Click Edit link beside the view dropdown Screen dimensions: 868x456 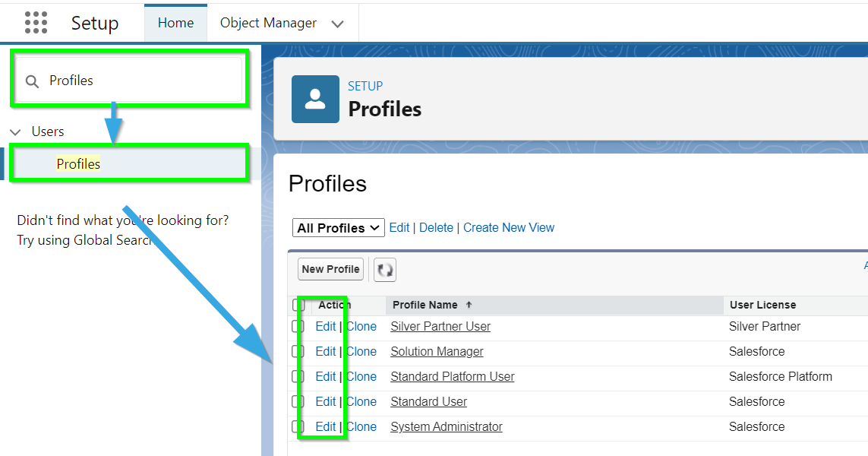pos(399,228)
